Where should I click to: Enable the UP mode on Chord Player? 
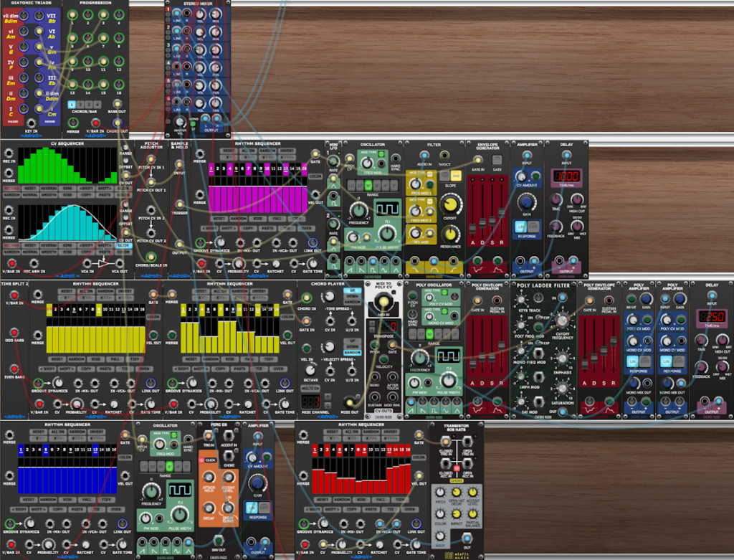tap(351, 290)
